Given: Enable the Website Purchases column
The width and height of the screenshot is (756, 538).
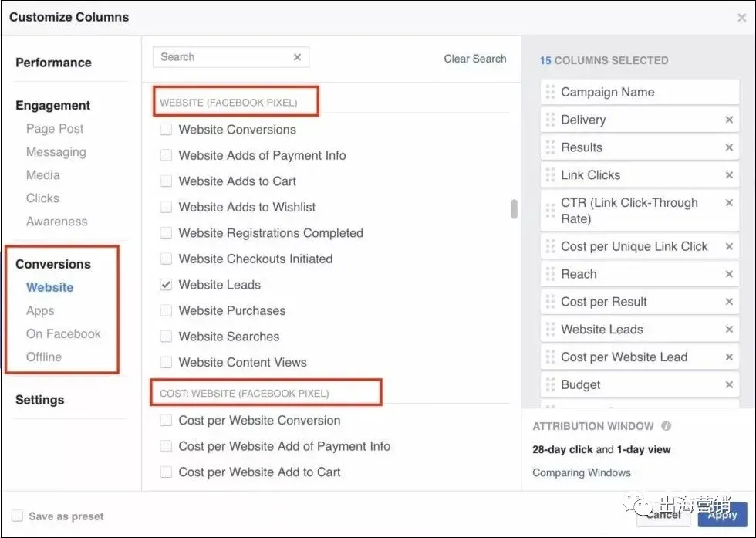Looking at the screenshot, I should (166, 310).
